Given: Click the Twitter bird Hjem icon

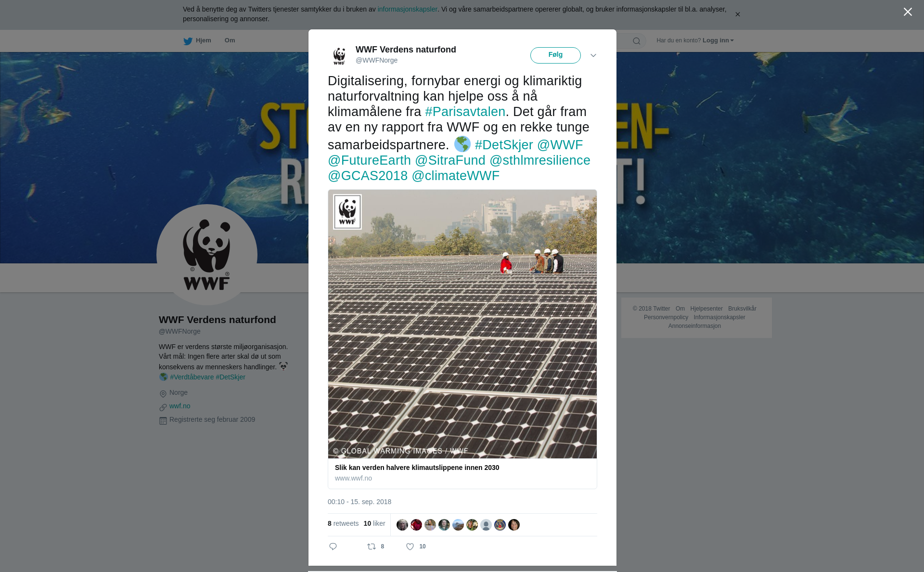Looking at the screenshot, I should [188, 41].
